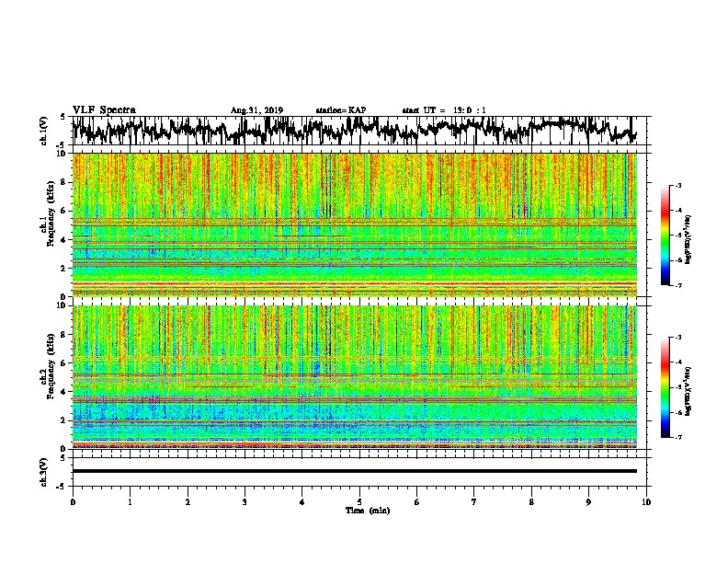Click the "4" kHz tick of ch.1 frequency axis
This screenshot has width=728, height=563.
(x=65, y=240)
